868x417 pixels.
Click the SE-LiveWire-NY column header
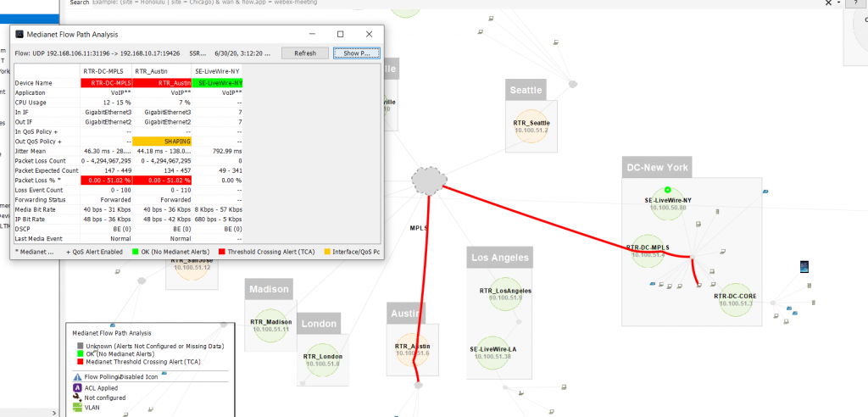tap(217, 71)
